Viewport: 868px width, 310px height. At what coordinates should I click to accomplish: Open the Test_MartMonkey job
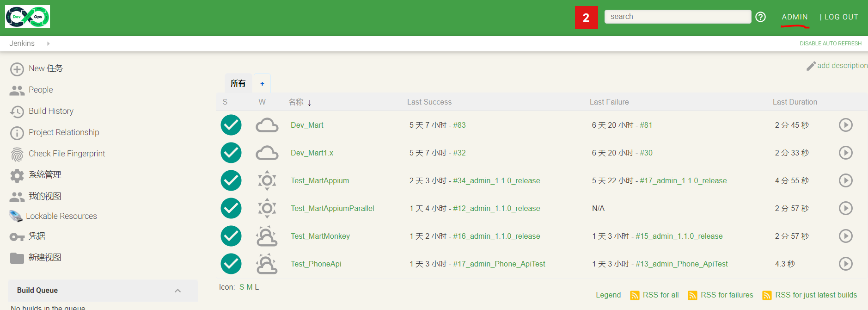point(320,236)
